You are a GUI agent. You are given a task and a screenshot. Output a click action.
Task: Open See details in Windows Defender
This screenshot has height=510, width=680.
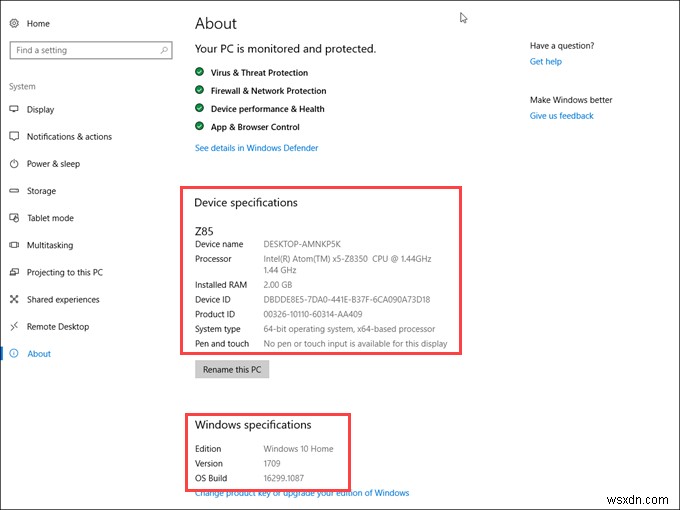[x=256, y=148]
